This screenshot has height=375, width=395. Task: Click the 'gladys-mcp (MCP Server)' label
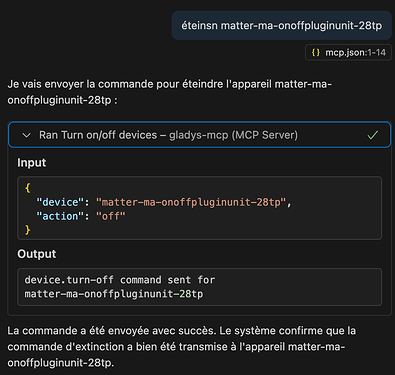[233, 135]
